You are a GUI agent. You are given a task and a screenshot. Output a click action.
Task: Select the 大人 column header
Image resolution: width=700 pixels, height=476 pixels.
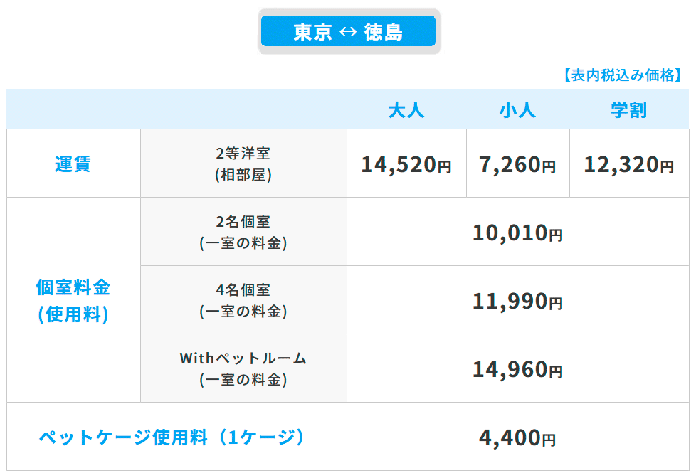(x=406, y=110)
